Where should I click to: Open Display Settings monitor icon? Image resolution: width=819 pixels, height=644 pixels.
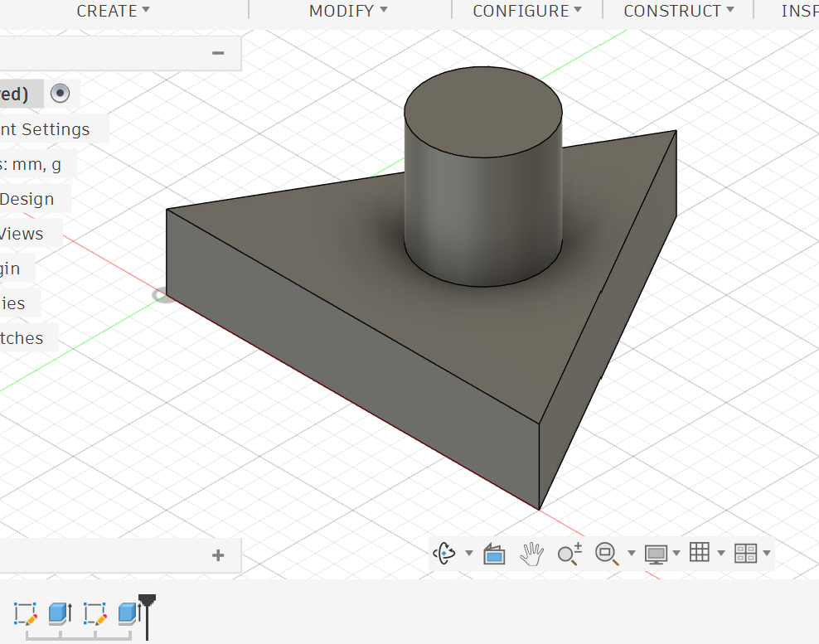pos(656,554)
